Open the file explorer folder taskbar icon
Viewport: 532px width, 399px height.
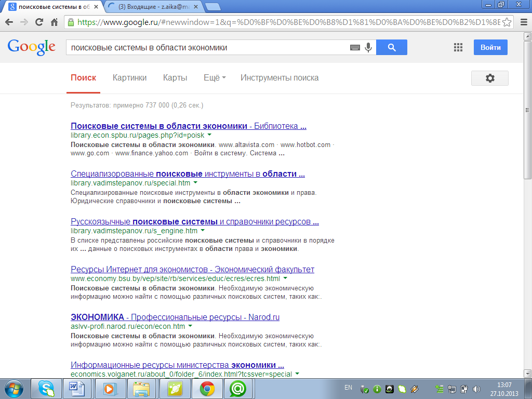pyautogui.click(x=142, y=389)
